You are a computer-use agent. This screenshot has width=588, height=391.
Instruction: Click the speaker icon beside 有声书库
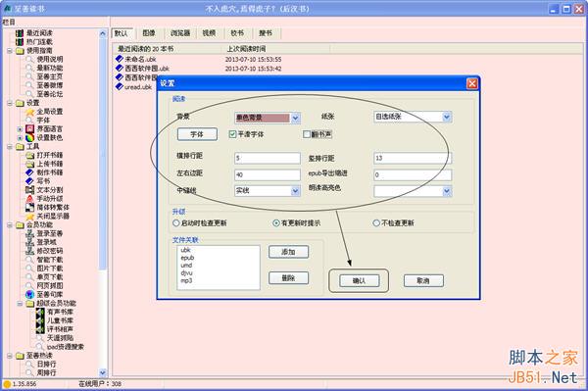(40, 312)
